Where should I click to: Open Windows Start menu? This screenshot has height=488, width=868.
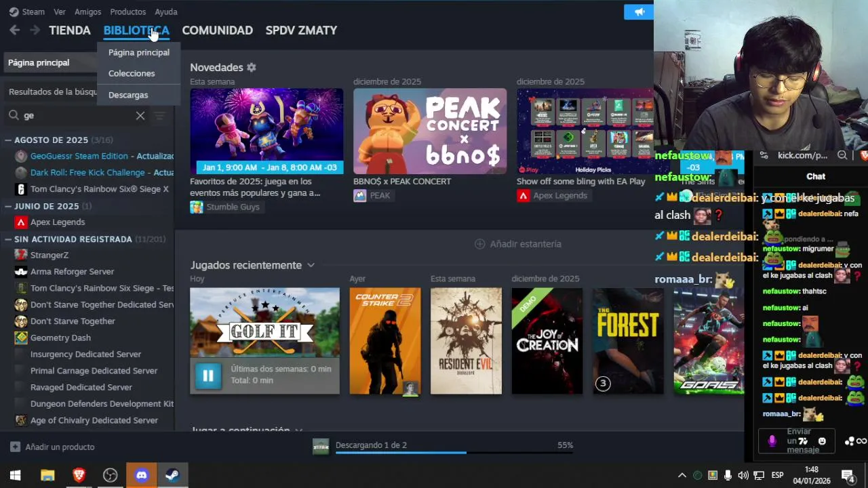point(16,475)
